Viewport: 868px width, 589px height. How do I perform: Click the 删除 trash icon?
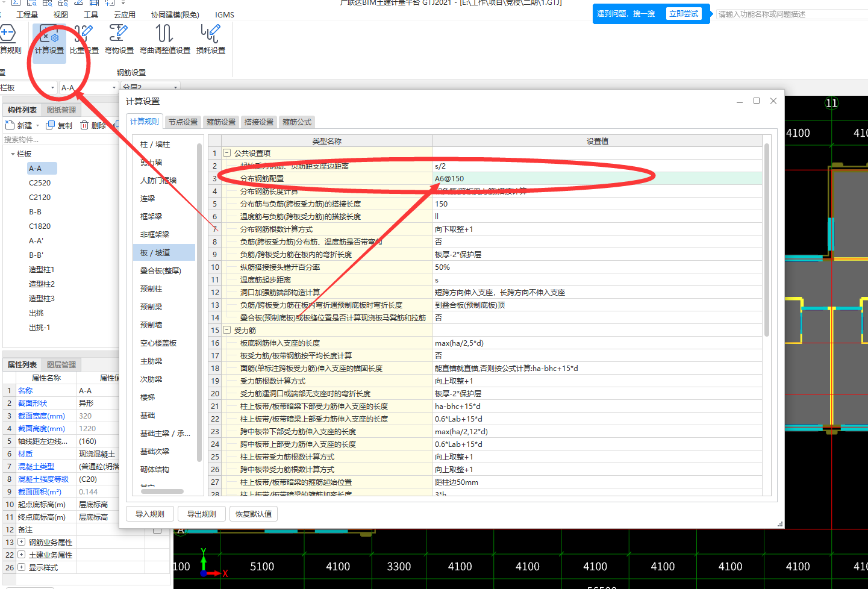(x=84, y=125)
